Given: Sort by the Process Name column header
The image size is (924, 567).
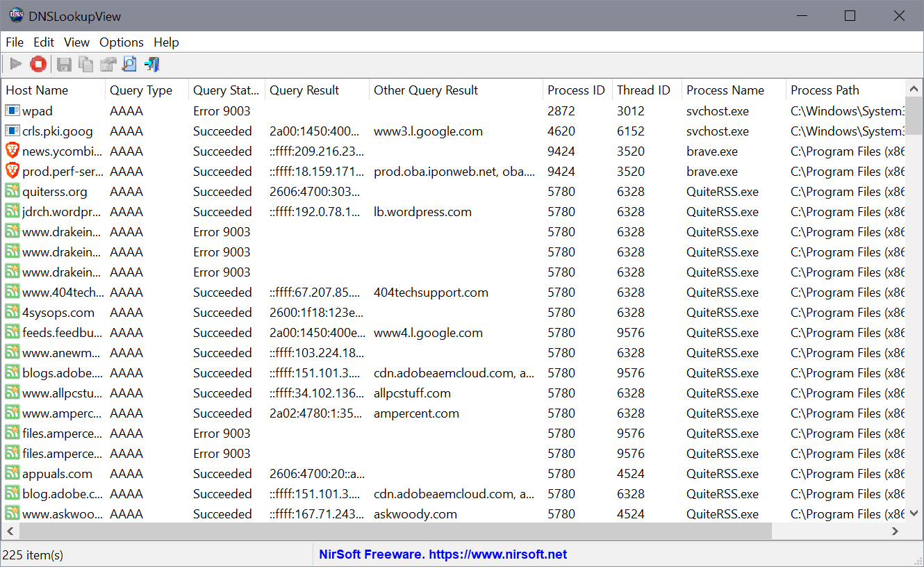Looking at the screenshot, I should tap(734, 90).
